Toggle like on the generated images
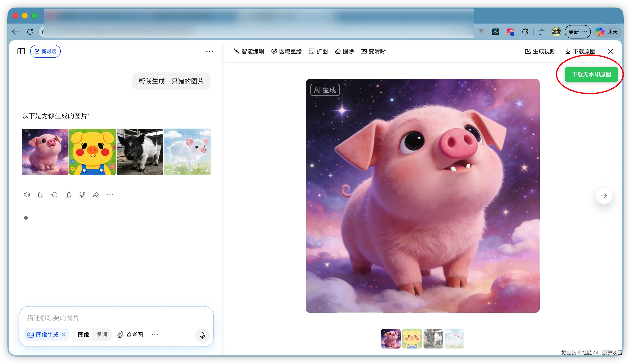This screenshot has height=364, width=631. [x=68, y=194]
